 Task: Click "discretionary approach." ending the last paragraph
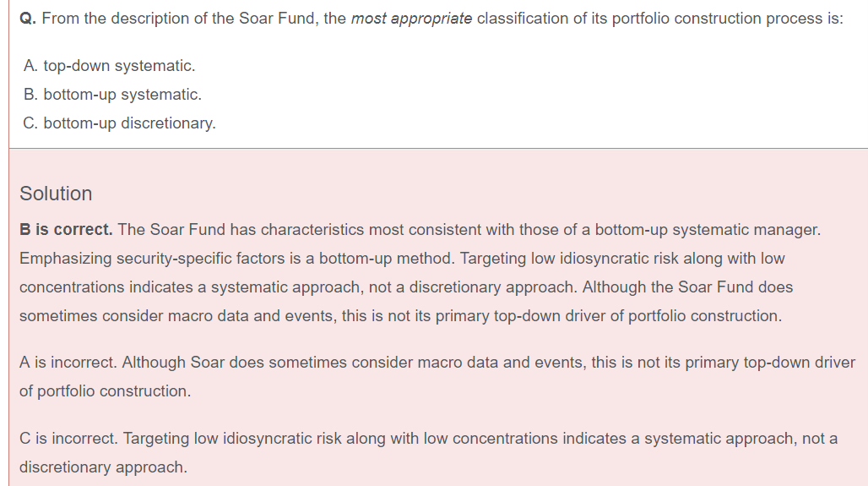[103, 467]
